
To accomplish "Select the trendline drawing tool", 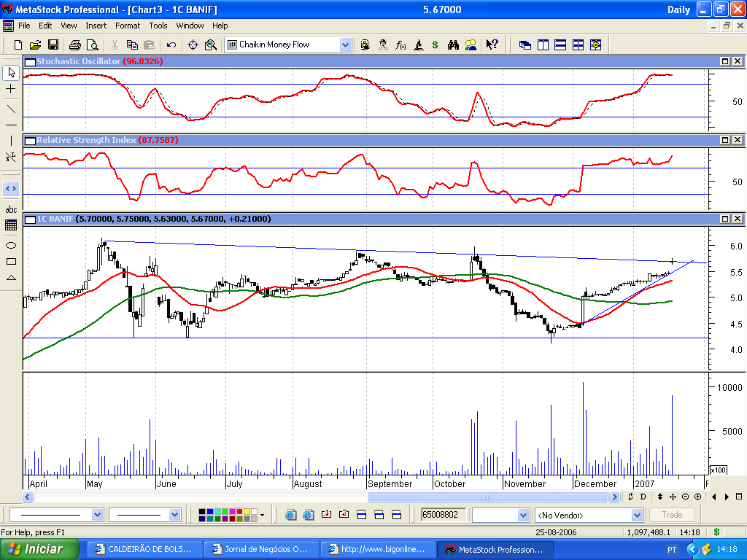I will tap(11, 109).
